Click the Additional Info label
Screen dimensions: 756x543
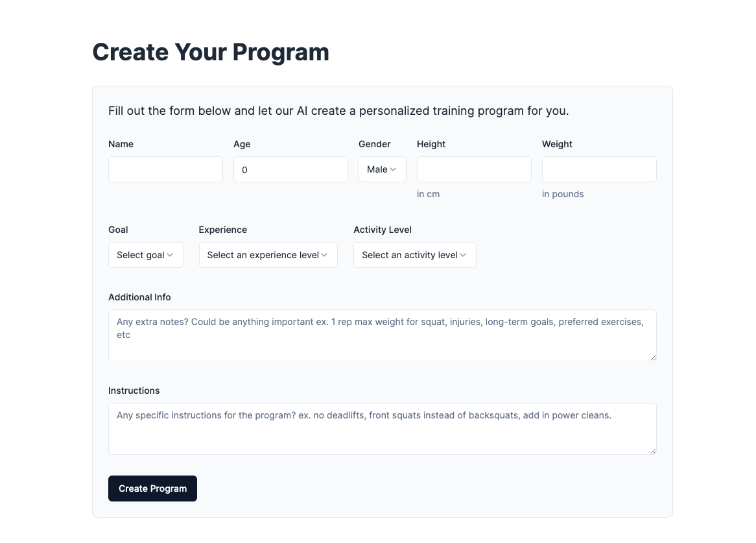[x=139, y=297]
